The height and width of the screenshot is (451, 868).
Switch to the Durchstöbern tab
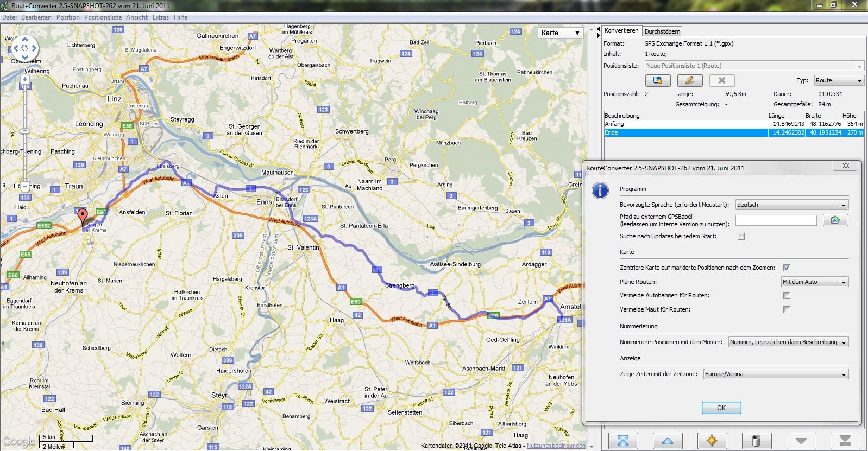point(662,31)
